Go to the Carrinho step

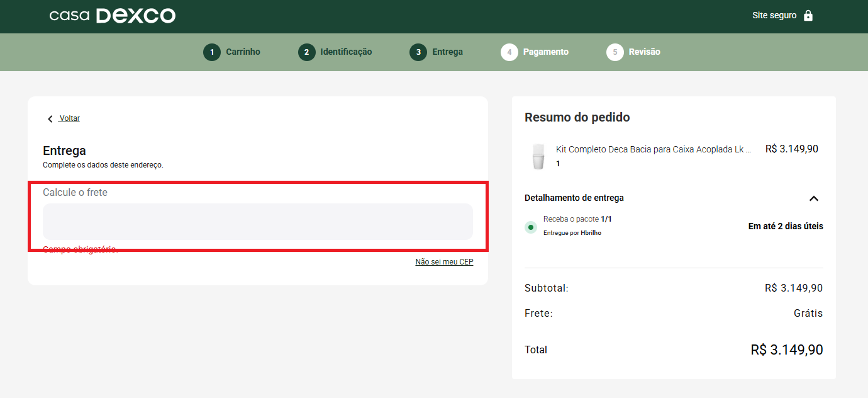243,52
